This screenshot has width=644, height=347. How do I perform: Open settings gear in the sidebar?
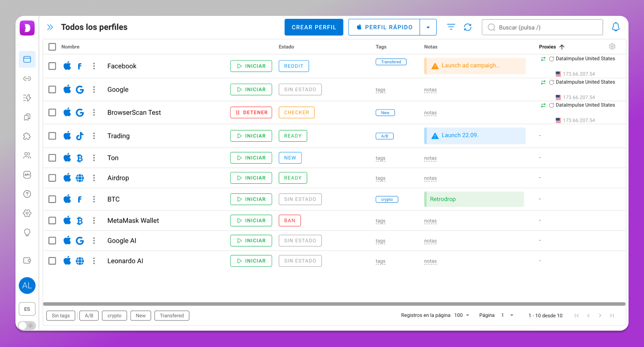pos(27,213)
